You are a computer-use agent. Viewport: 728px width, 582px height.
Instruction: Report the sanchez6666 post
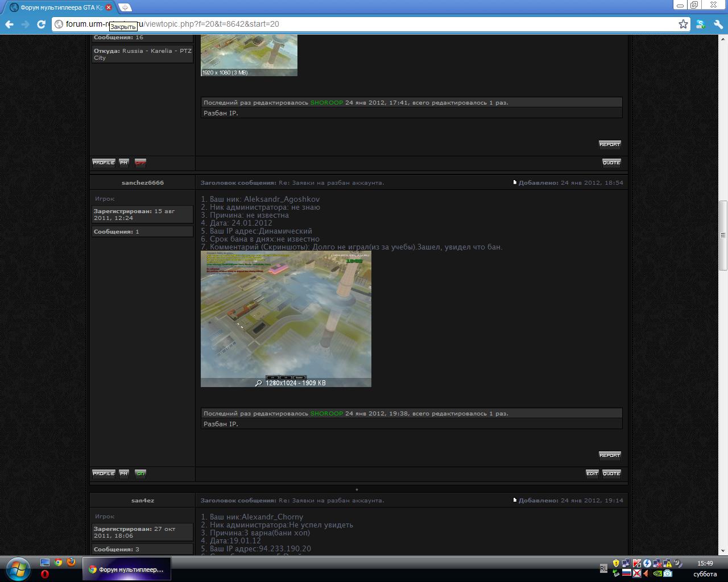click(x=610, y=455)
